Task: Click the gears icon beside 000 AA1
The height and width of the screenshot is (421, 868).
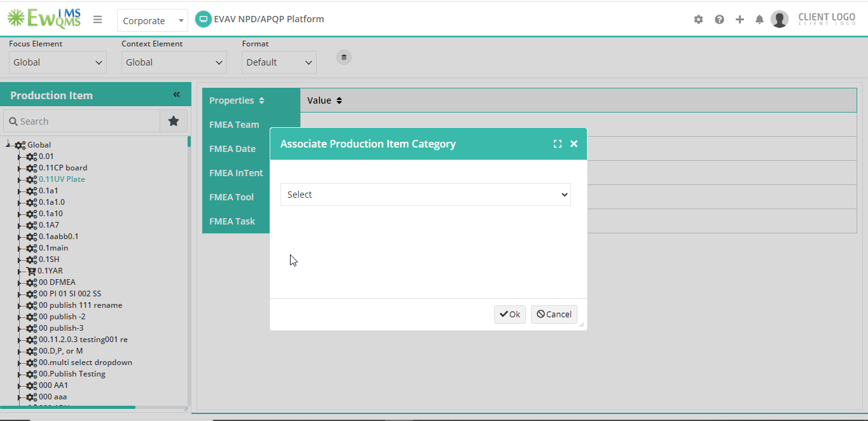Action: click(x=31, y=385)
